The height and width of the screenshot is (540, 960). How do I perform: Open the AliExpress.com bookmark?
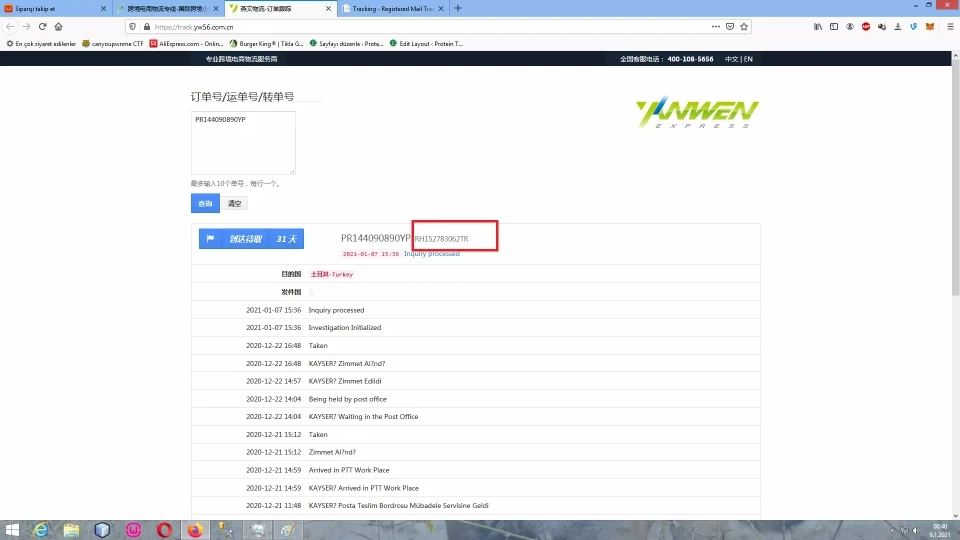(x=186, y=43)
